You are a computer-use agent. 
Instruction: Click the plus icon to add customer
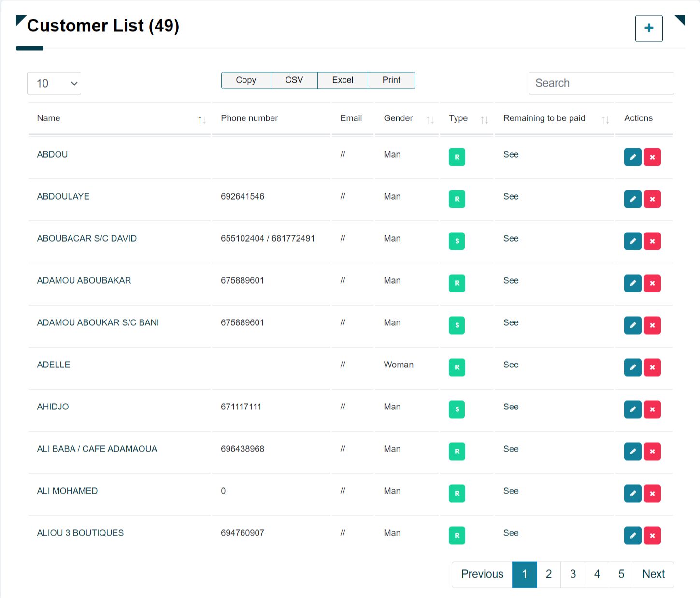coord(648,29)
